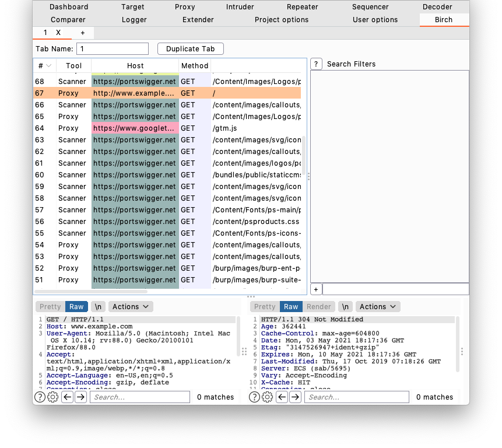Sort table by the # column arrow
Screen dimensions: 502x448
tap(48, 66)
